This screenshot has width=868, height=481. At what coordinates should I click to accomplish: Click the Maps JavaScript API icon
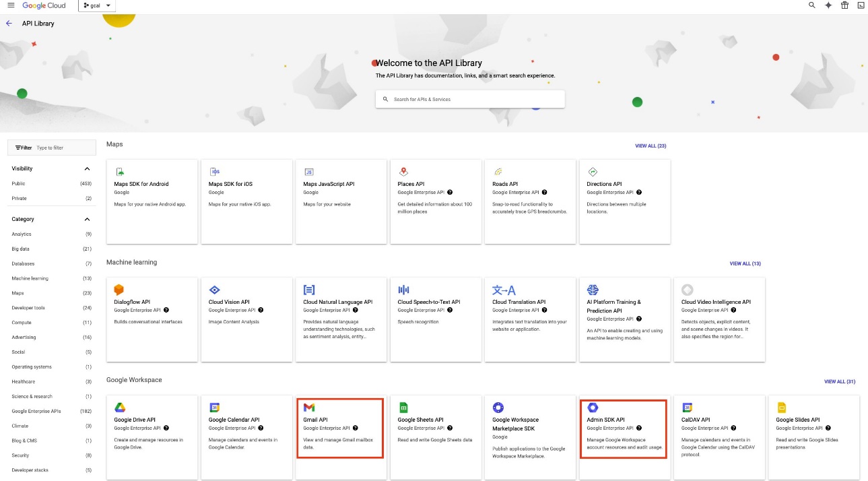tap(309, 172)
